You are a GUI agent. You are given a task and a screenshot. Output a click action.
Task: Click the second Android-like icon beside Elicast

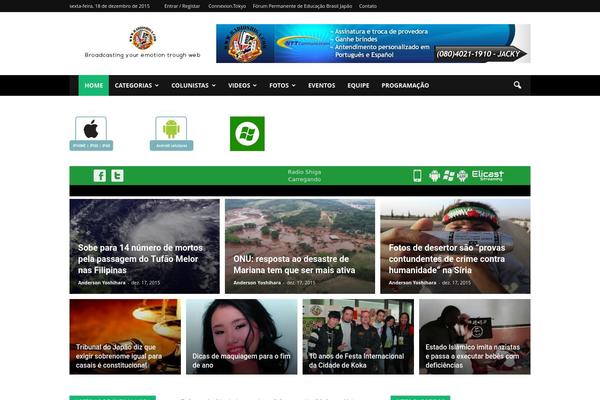click(x=462, y=176)
